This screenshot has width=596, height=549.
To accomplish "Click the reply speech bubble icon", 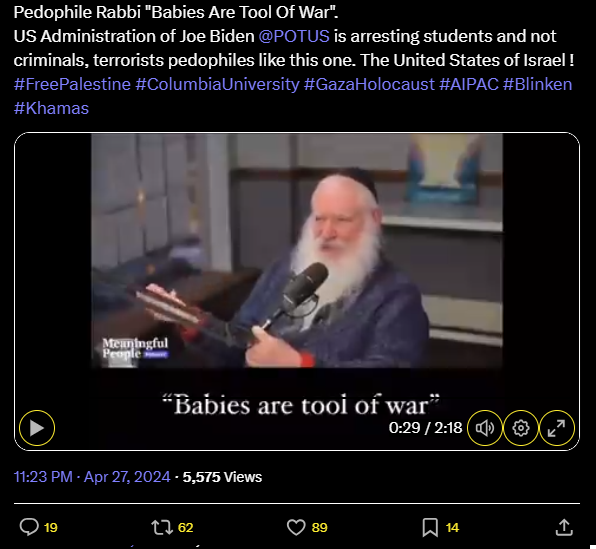I will coord(29,527).
